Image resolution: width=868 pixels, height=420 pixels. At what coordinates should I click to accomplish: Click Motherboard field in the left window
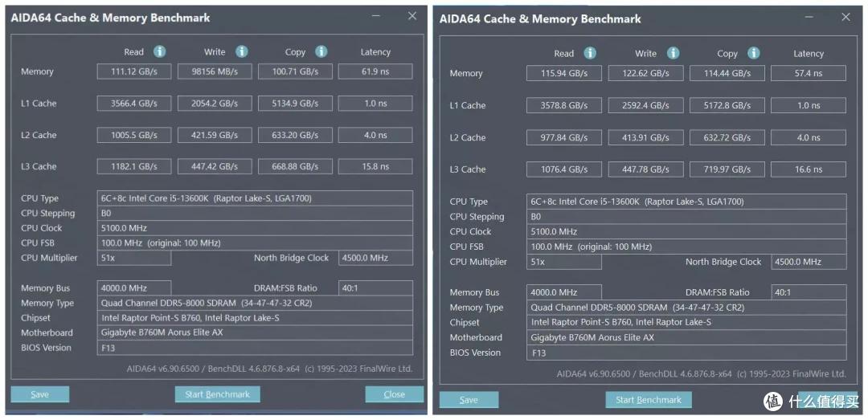(x=255, y=332)
